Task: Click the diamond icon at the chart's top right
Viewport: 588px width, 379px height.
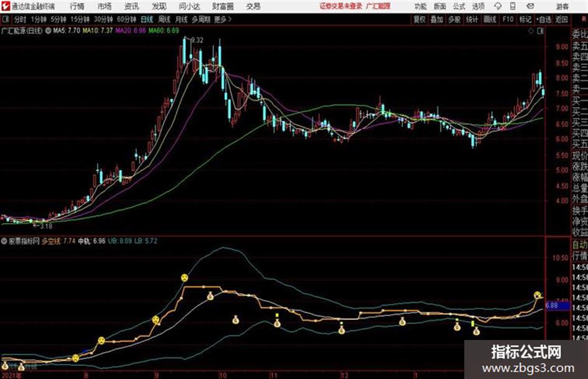Action: coord(531,31)
